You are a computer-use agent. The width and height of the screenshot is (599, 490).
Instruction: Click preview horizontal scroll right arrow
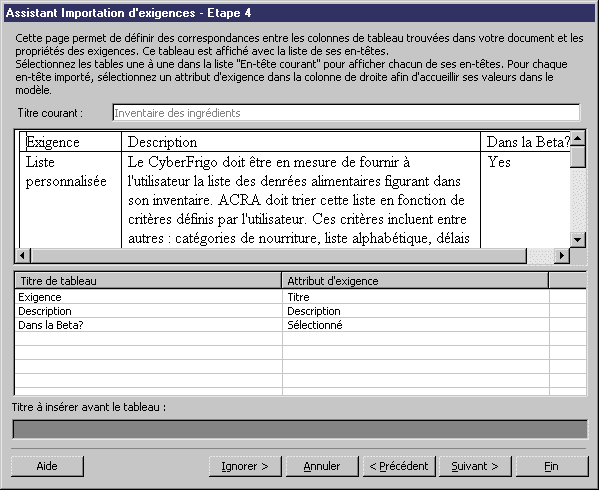click(562, 255)
